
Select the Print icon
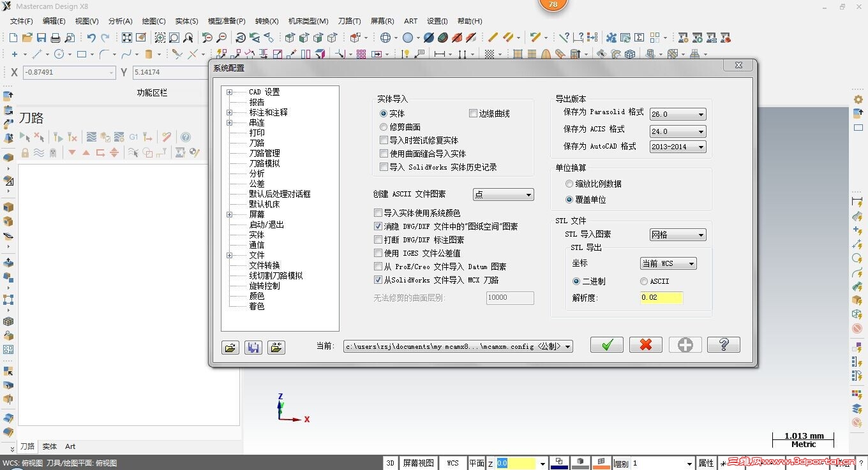pyautogui.click(x=56, y=38)
